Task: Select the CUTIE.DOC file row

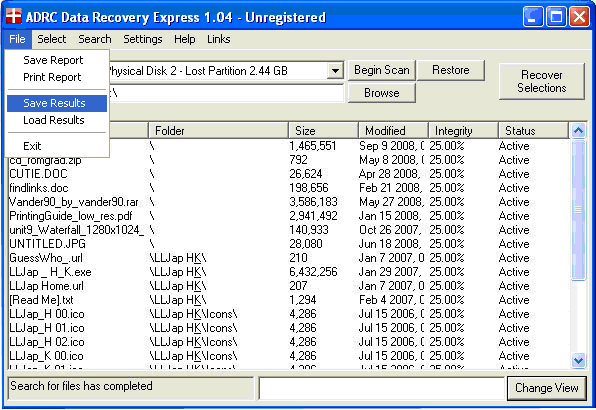Action: [x=289, y=174]
